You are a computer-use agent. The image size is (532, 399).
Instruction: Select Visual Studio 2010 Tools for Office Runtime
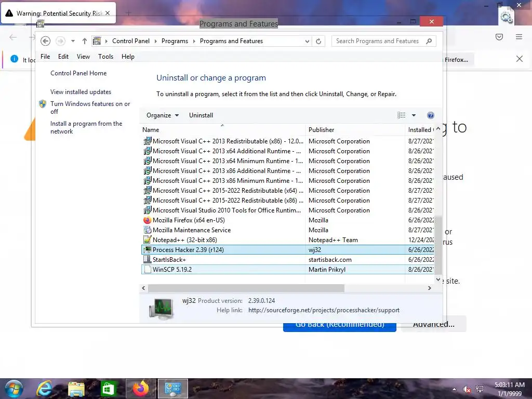287,210
